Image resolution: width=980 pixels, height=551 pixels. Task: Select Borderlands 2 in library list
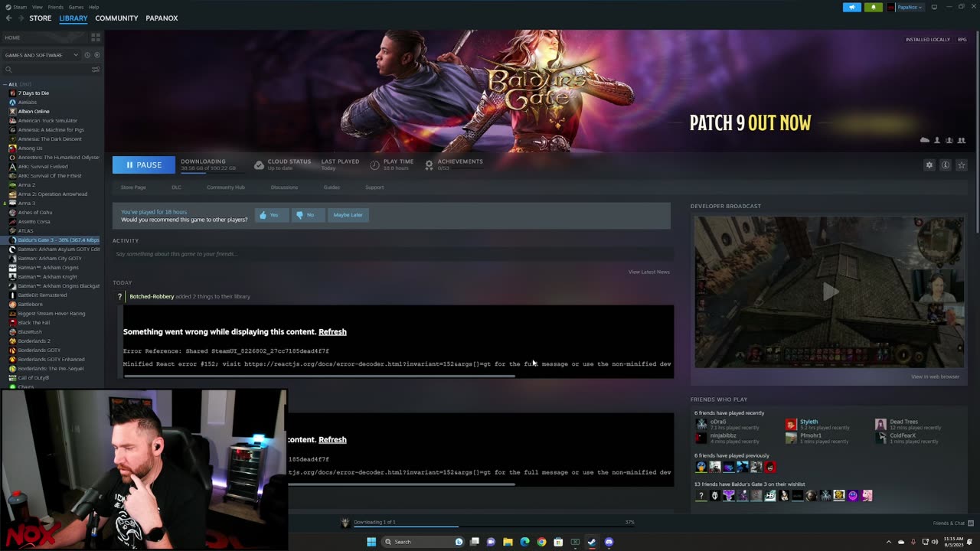pyautogui.click(x=34, y=341)
